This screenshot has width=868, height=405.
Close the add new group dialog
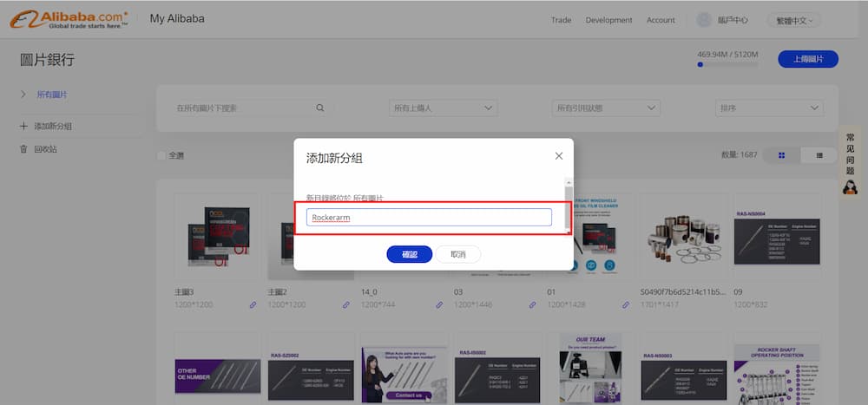point(558,156)
